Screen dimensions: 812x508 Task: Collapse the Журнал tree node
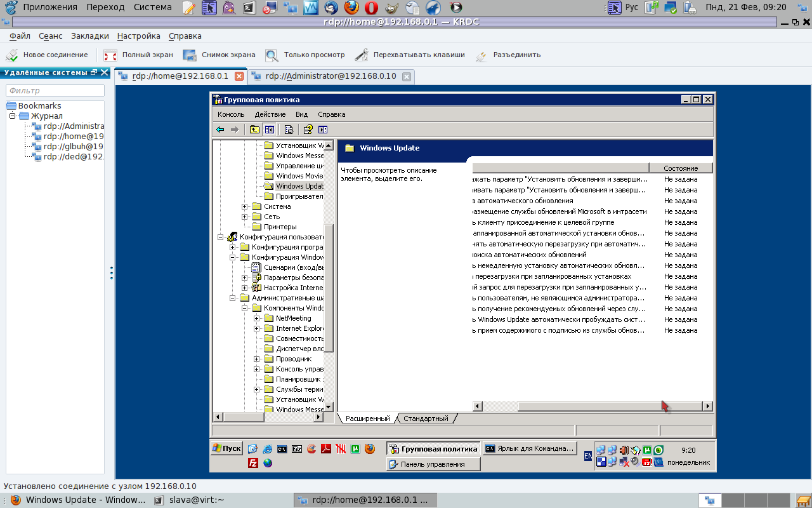(x=12, y=116)
